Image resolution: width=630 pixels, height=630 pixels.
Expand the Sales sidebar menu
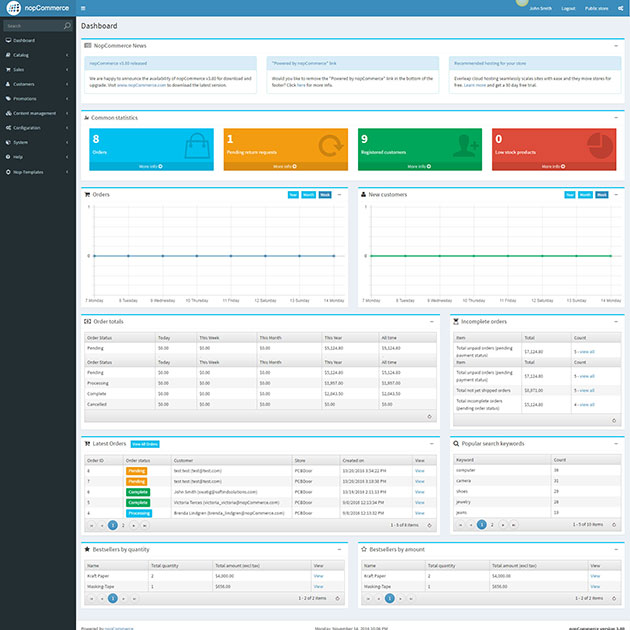click(x=38, y=70)
